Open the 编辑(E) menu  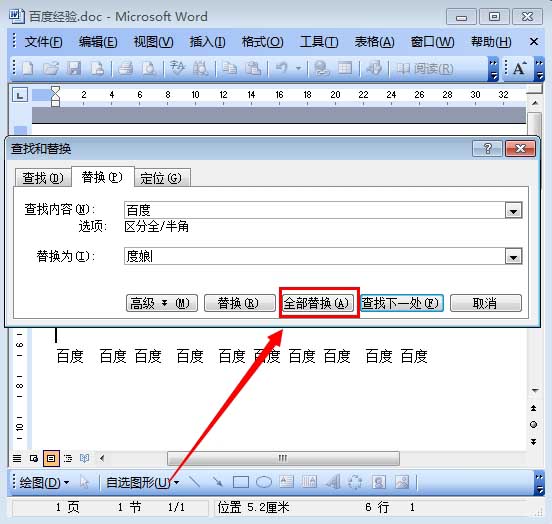click(x=98, y=42)
